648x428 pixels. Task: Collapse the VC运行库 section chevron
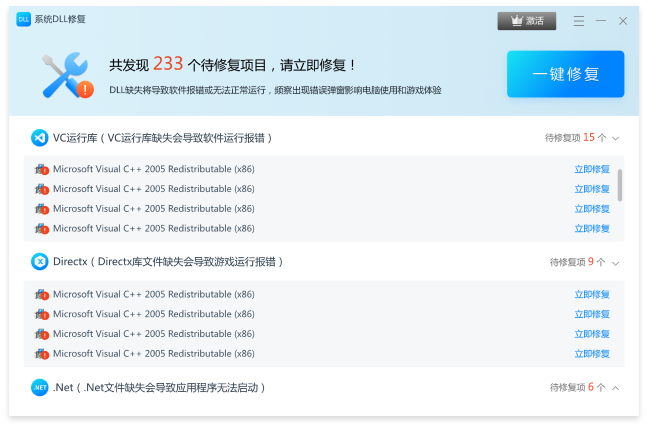click(x=616, y=138)
